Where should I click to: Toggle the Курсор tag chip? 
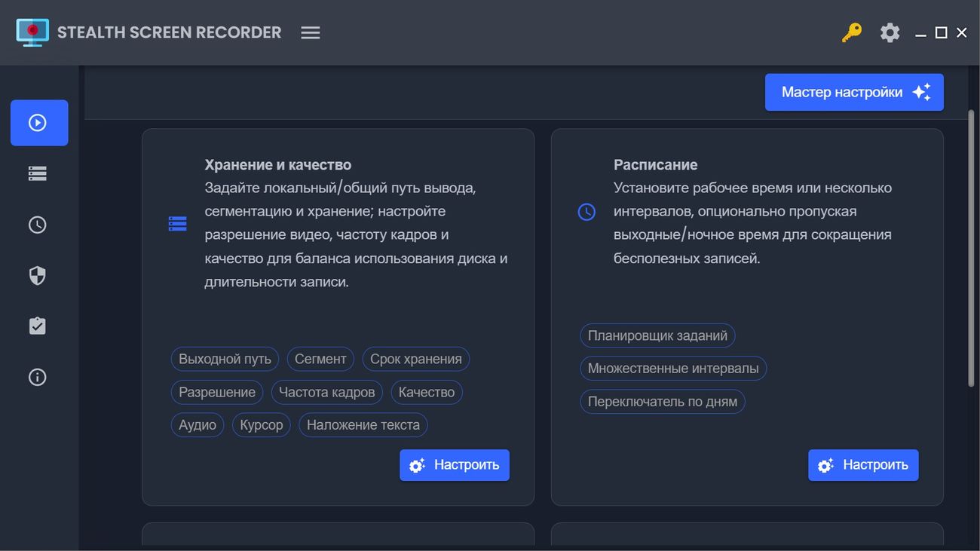261,424
